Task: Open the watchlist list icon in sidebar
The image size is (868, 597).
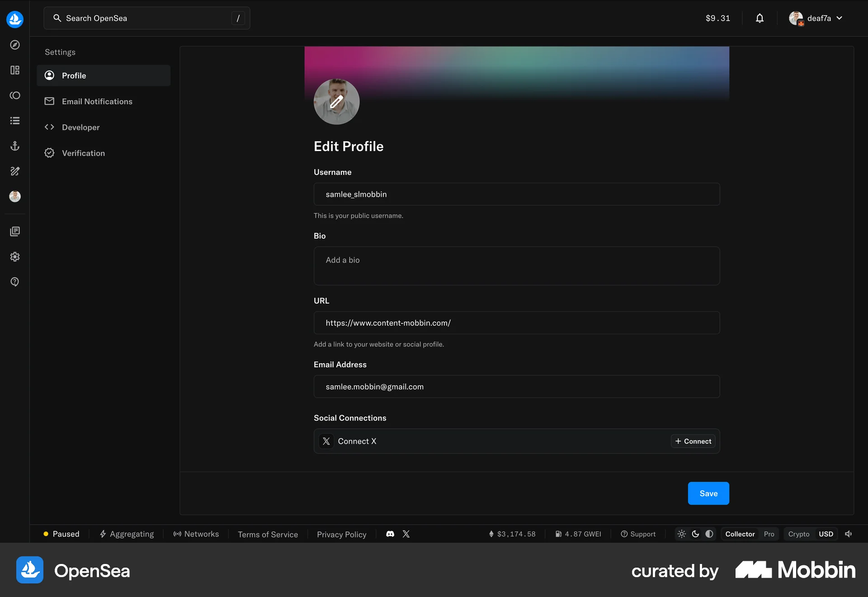Action: (15, 120)
